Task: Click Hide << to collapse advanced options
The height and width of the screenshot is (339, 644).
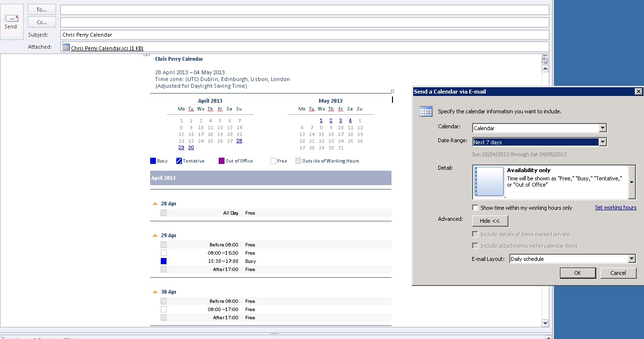Action: 490,221
